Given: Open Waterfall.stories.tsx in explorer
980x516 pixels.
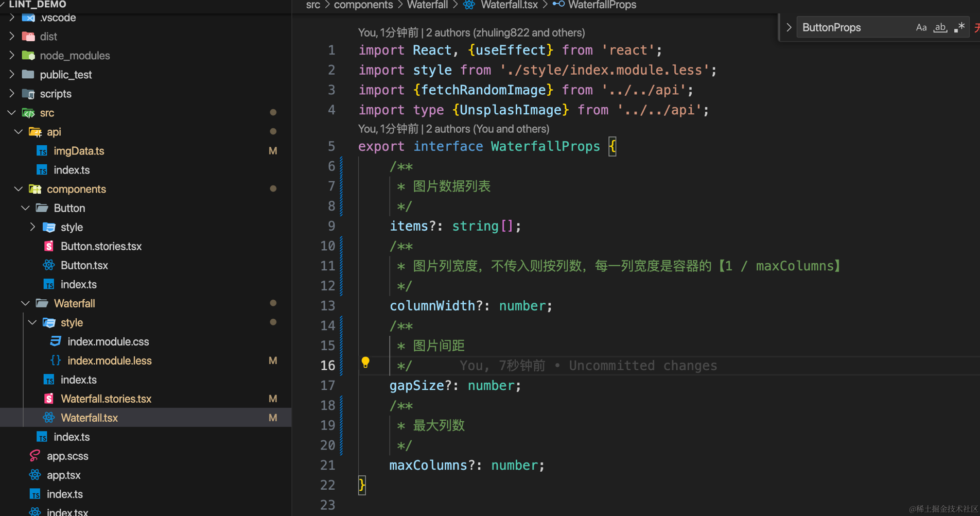Looking at the screenshot, I should (106, 399).
